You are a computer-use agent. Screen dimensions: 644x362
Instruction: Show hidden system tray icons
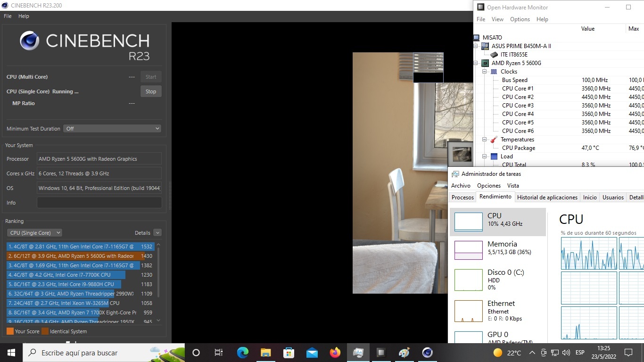pyautogui.click(x=532, y=353)
